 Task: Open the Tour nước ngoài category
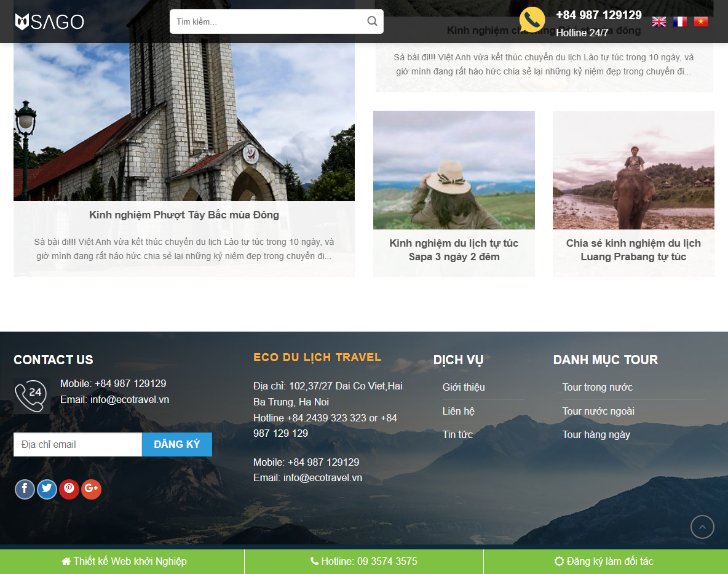598,411
